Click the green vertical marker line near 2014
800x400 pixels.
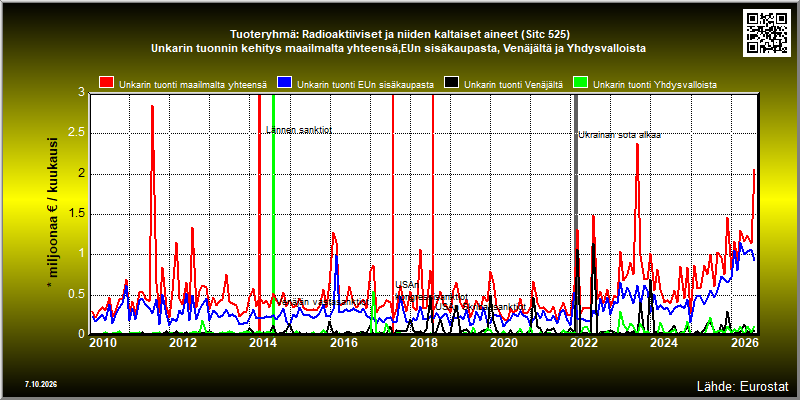[x=273, y=214]
